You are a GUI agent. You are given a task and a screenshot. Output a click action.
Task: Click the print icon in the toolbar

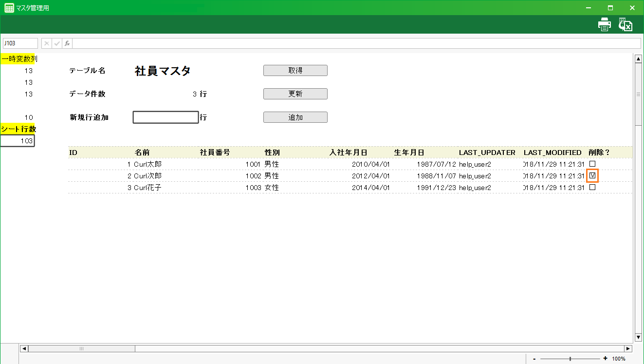[x=604, y=24]
